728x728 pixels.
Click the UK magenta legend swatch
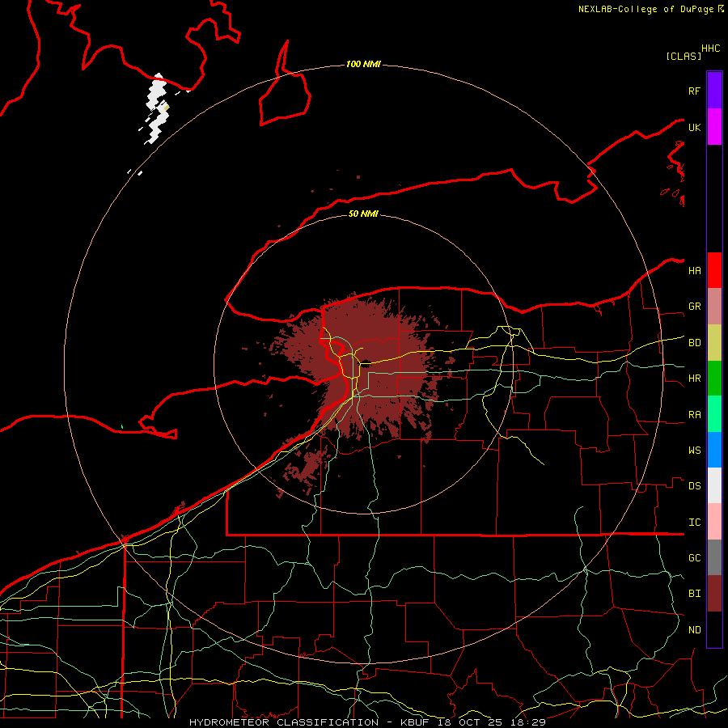(x=714, y=127)
